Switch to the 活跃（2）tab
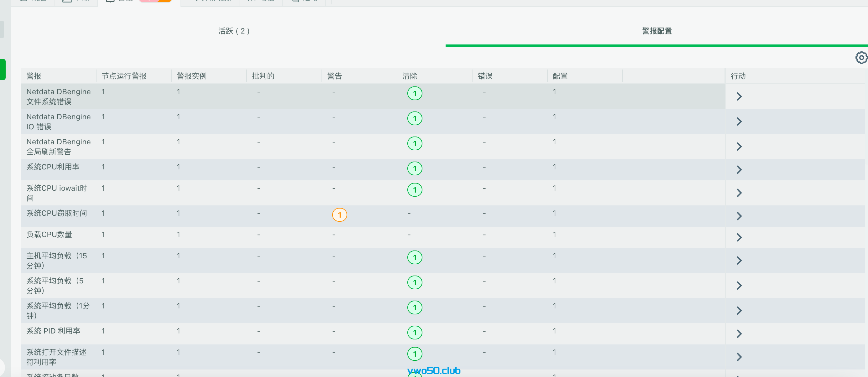 234,31
